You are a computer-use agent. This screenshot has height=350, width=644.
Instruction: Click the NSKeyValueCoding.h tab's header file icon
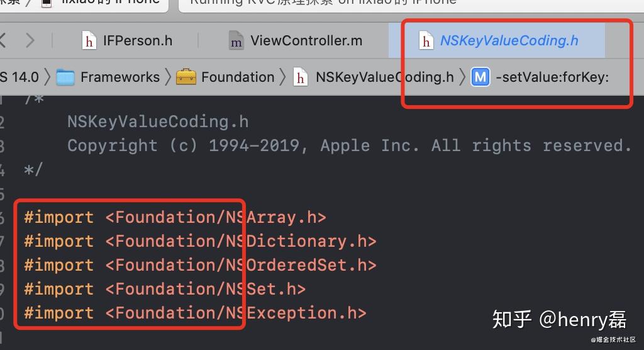[427, 41]
